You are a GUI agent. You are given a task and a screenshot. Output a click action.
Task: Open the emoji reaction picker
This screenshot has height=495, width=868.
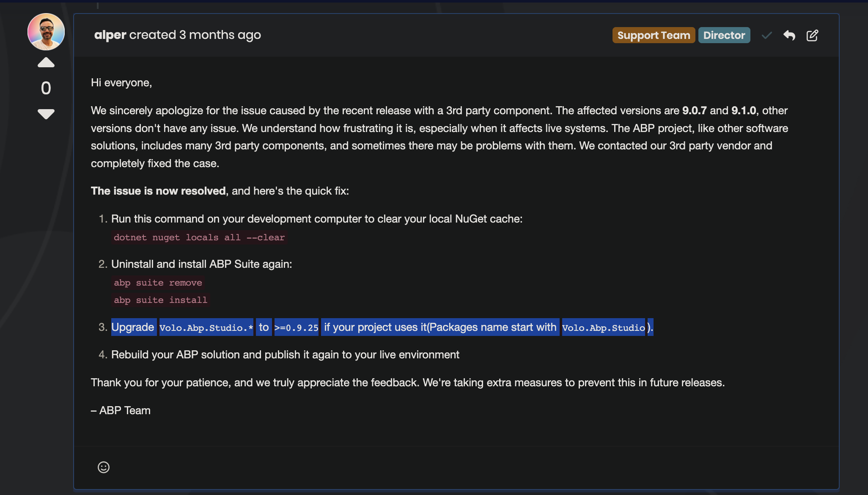[x=104, y=467]
